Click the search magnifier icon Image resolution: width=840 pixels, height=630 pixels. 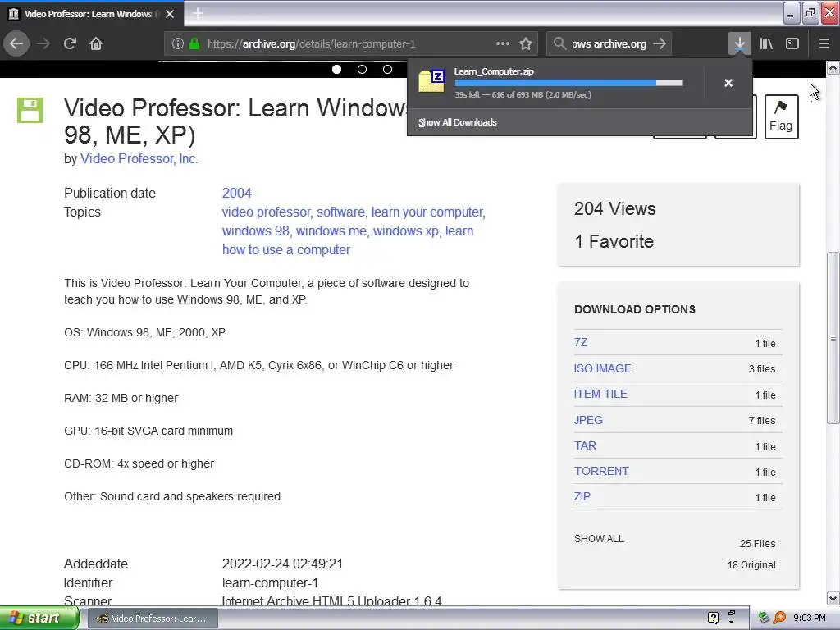[x=559, y=43]
